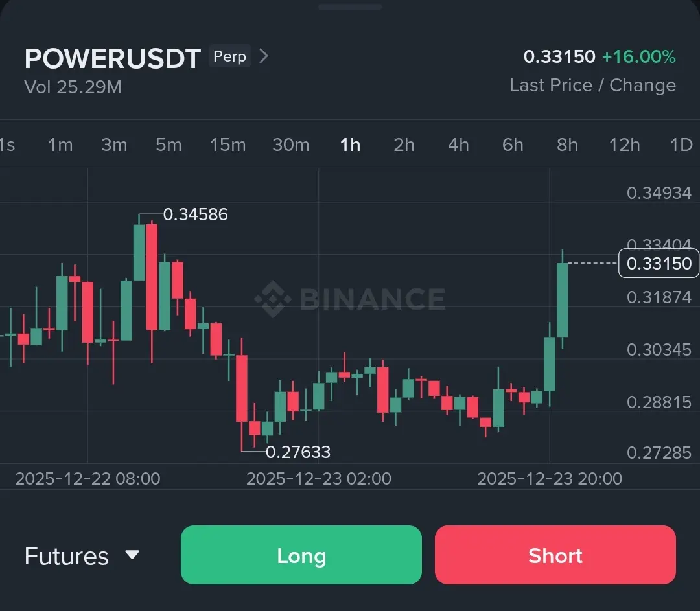Screen dimensions: 700x611
Task: Click the 2025-12-23 02:00 time label
Action: (x=319, y=478)
